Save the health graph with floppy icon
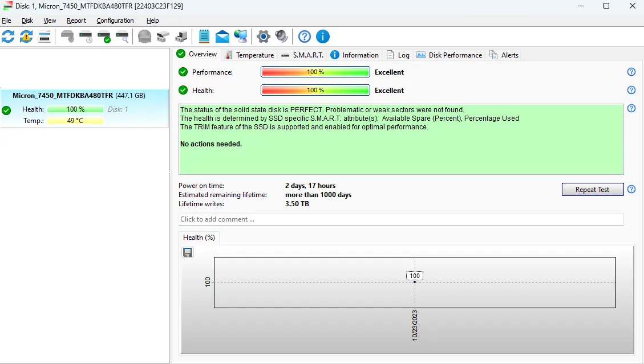644x364 pixels. (x=188, y=252)
